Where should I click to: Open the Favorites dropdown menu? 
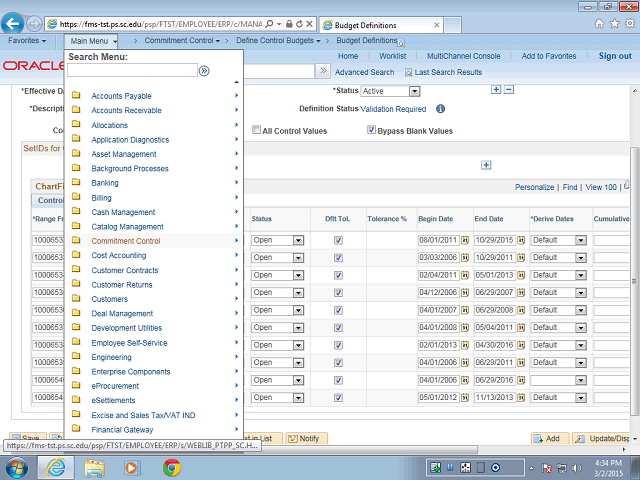click(x=27, y=41)
